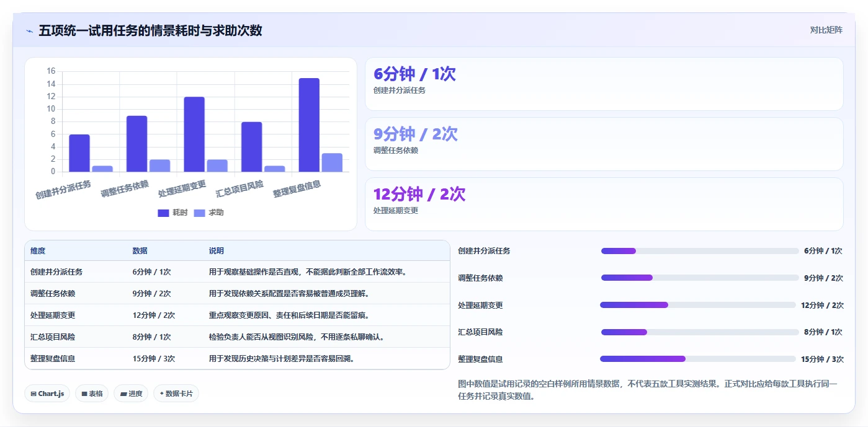Click the 求助 bar for 创建并分派任务 in chart
This screenshot has height=427, width=868.
tap(102, 169)
